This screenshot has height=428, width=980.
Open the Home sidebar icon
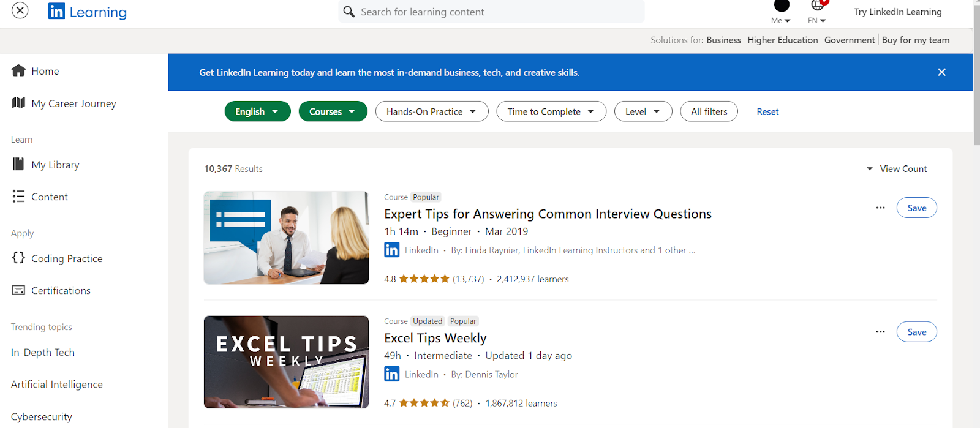(18, 70)
